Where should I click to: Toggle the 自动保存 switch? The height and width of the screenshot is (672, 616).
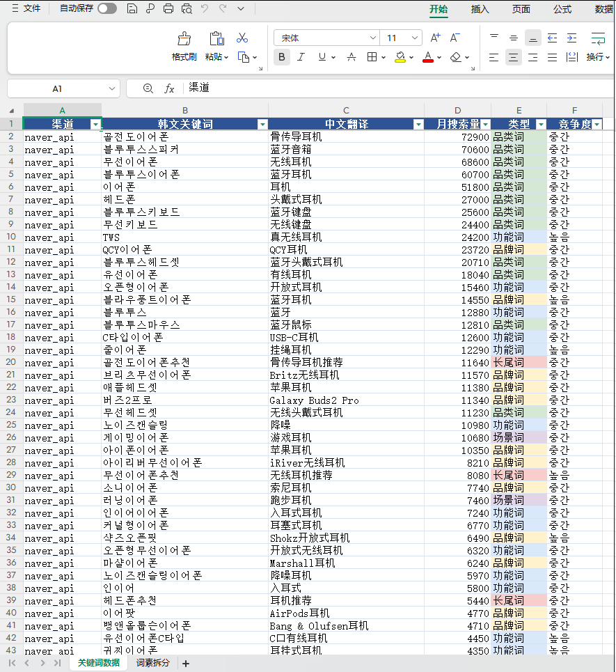tap(107, 8)
